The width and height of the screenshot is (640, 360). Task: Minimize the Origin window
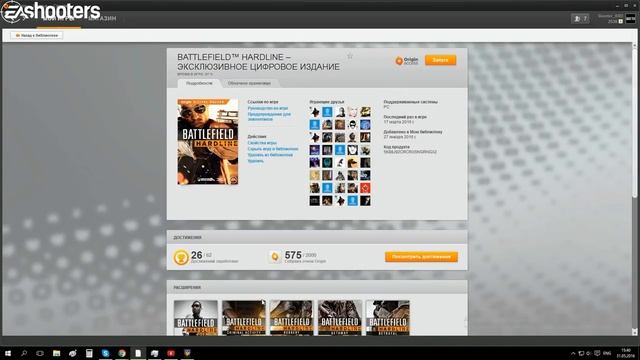click(x=618, y=6)
